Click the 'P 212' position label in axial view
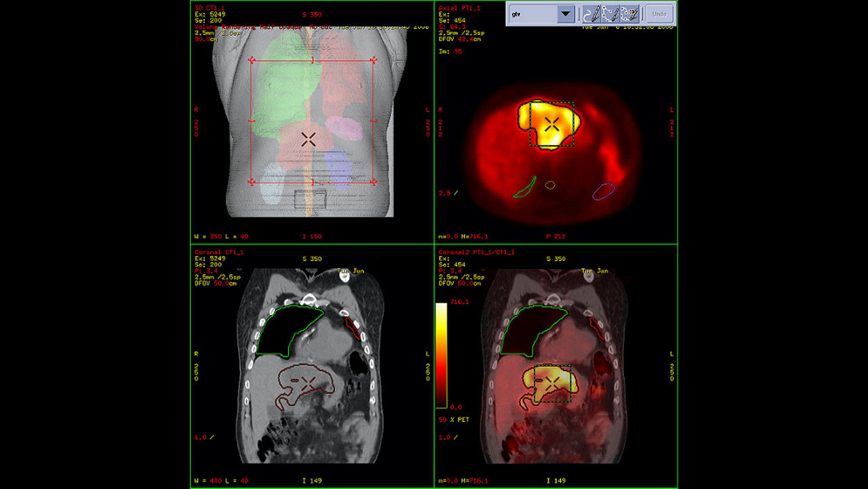This screenshot has height=489, width=868. (555, 236)
